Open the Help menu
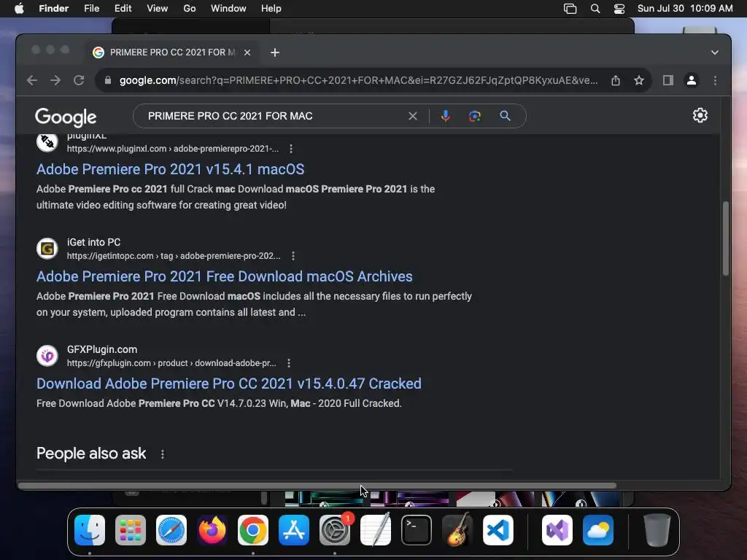The image size is (747, 560). 271,9
